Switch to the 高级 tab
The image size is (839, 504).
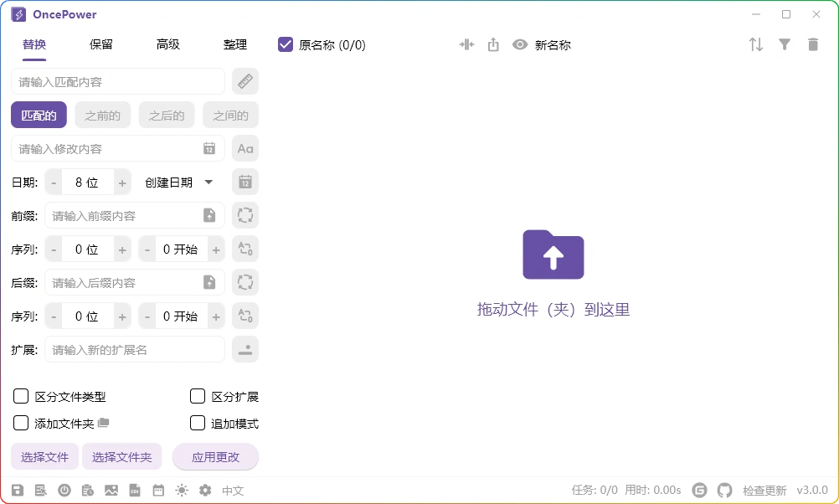(167, 44)
